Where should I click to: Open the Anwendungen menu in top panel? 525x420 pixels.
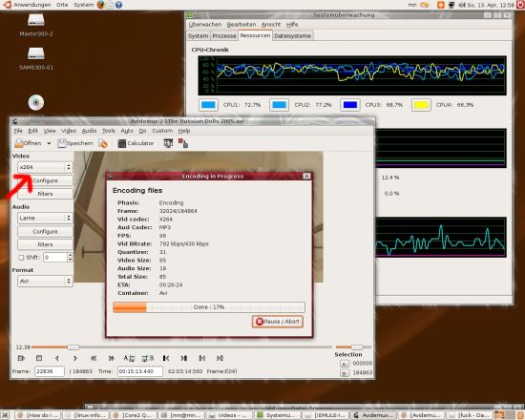tap(32, 5)
